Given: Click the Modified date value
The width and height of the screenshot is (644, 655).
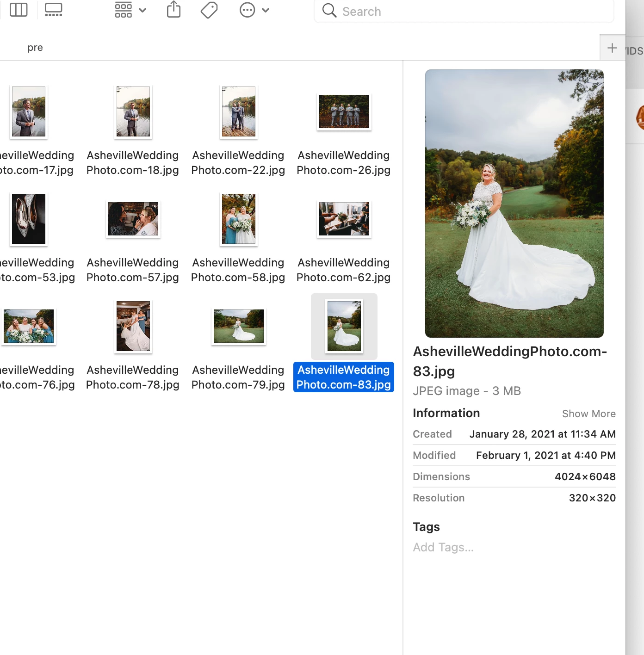Looking at the screenshot, I should [x=546, y=456].
